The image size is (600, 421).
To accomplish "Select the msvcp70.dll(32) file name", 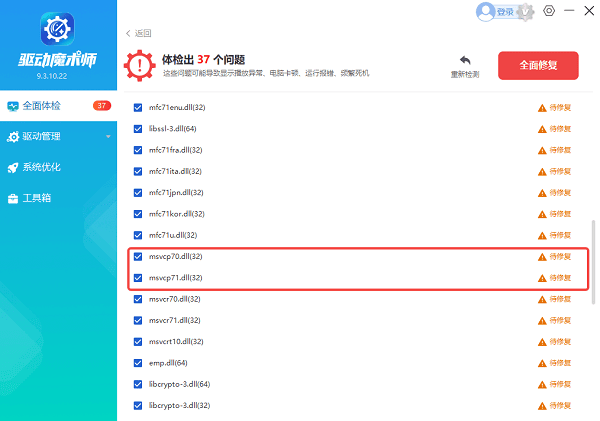I will tap(176, 256).
